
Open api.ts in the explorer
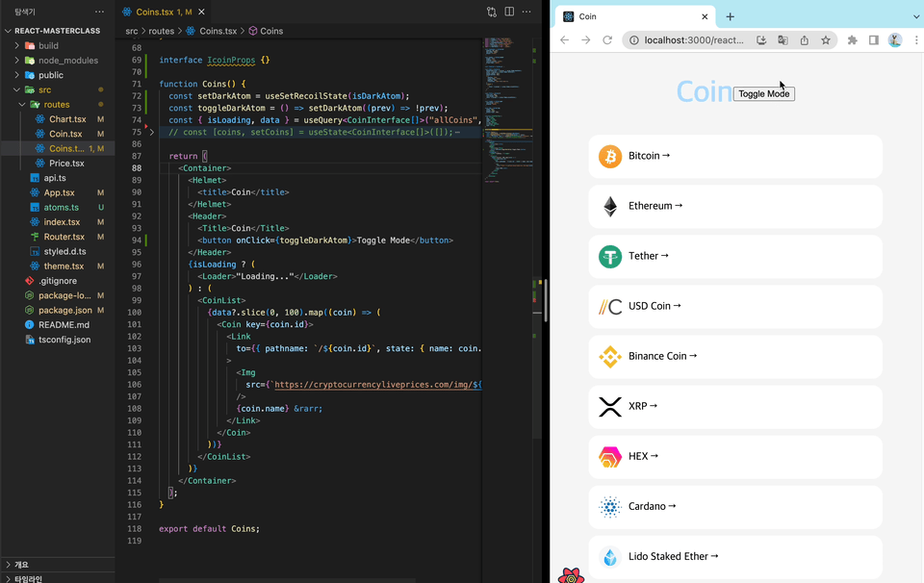(x=57, y=178)
